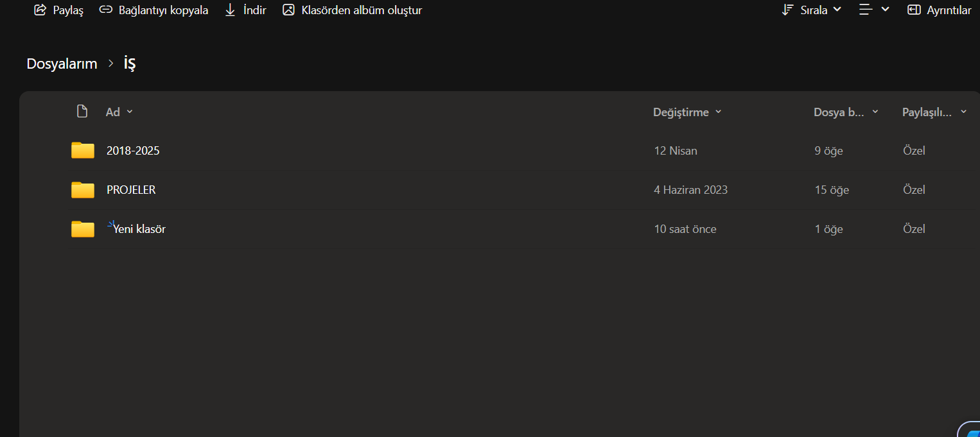Click the 2018-2025 folder icon
Image resolution: width=980 pixels, height=437 pixels.
tap(83, 150)
